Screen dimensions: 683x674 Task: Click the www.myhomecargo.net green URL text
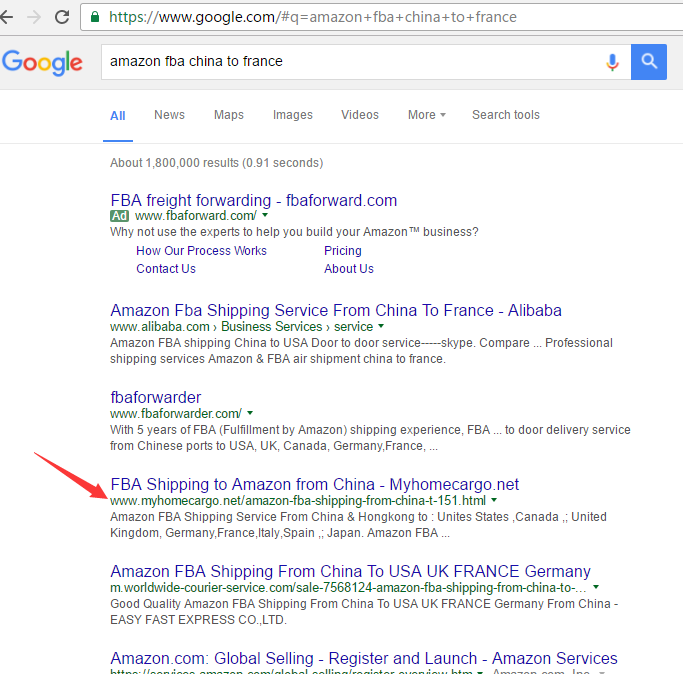coord(298,501)
